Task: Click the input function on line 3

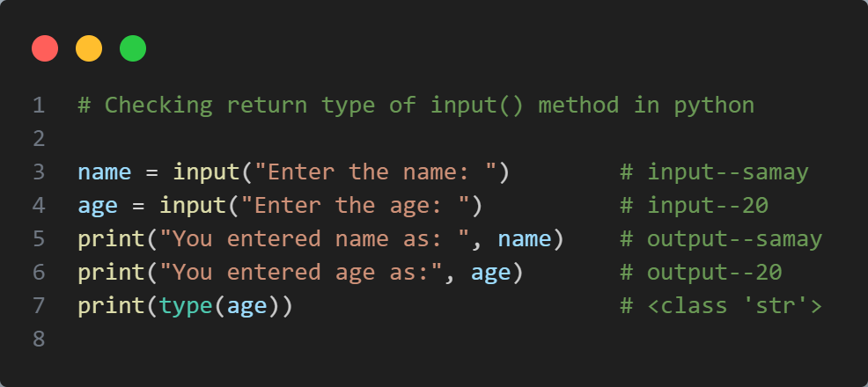Action: 207,172
